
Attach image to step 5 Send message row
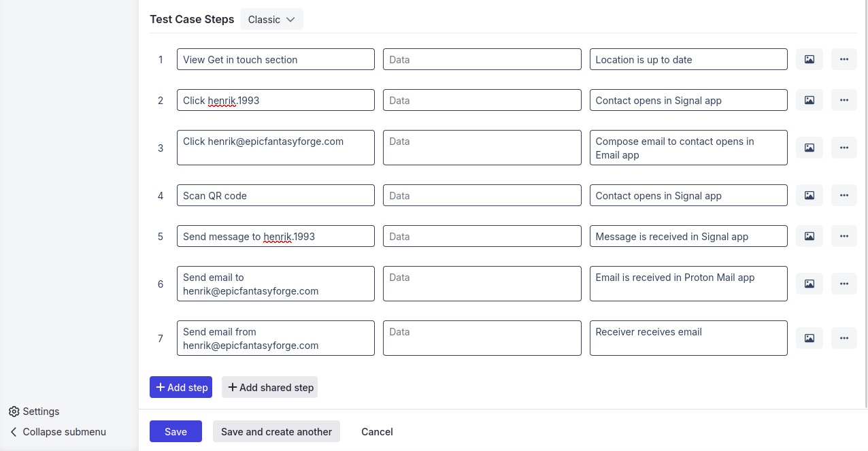(x=809, y=236)
